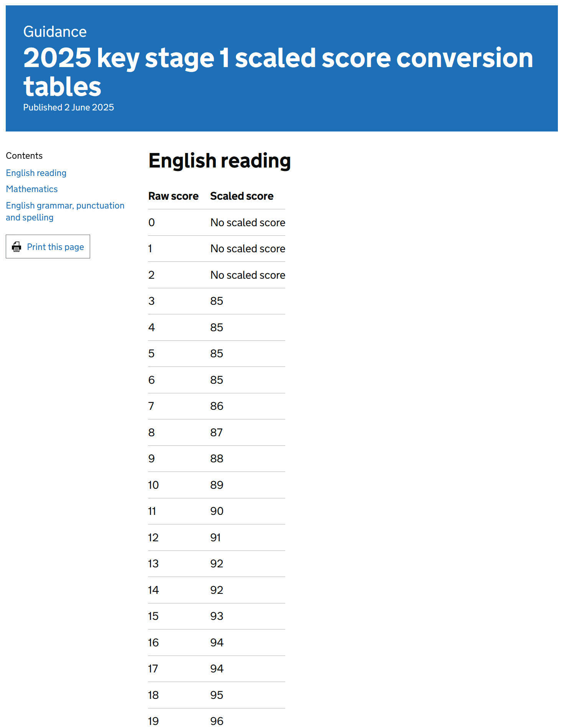Click the scaled score value 91
Viewport: 564px width, 728px height.
point(215,537)
